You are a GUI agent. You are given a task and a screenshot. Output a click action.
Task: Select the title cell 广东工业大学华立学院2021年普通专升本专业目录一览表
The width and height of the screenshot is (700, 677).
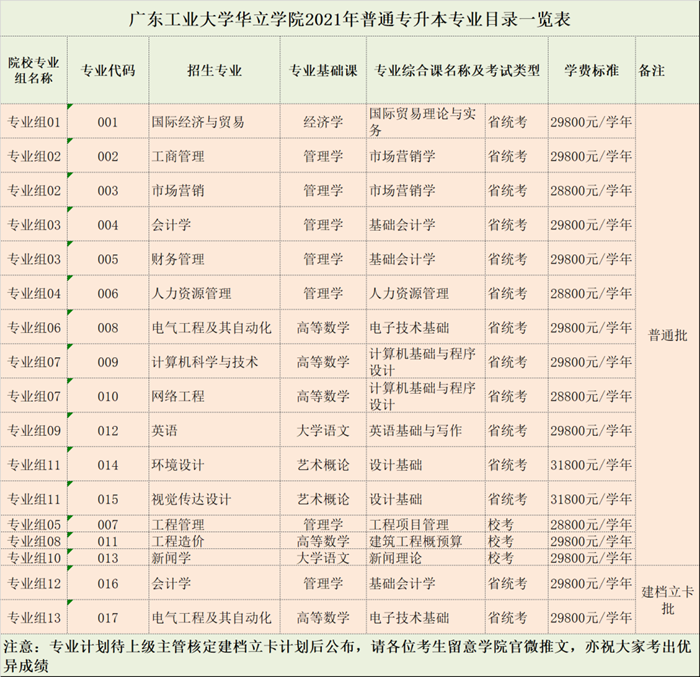pyautogui.click(x=350, y=19)
